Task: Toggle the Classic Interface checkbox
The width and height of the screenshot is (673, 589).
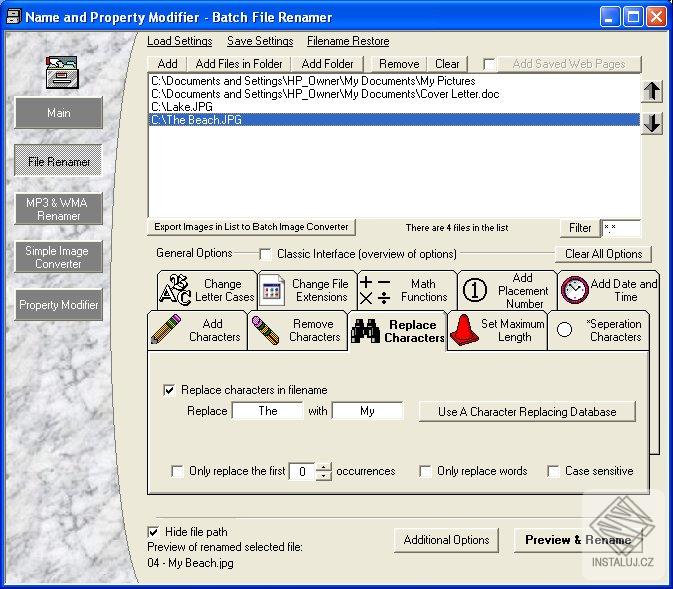Action: point(265,254)
